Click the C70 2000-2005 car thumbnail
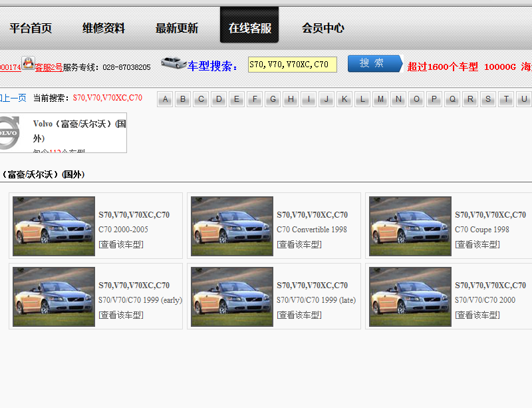 [x=54, y=226]
